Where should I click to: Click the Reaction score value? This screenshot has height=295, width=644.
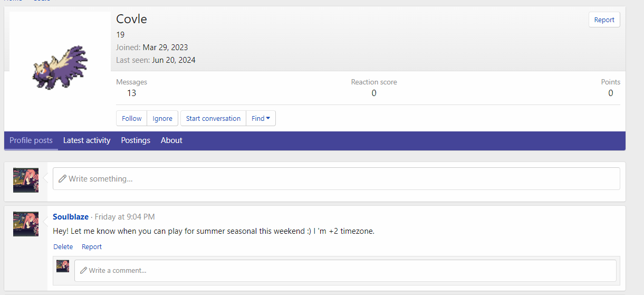[x=374, y=93]
